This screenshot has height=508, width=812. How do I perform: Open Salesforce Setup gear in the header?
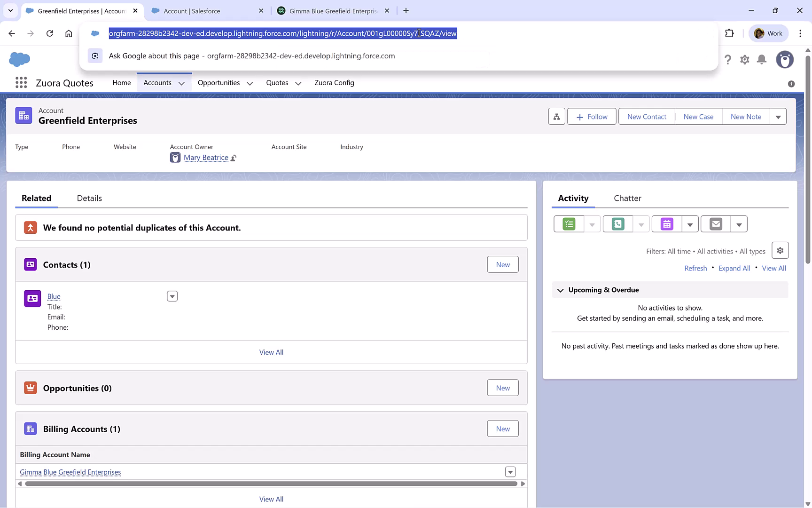744,60
